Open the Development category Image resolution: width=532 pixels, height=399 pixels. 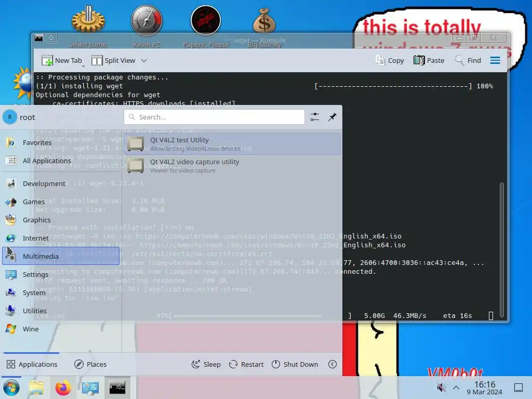(x=61, y=183)
